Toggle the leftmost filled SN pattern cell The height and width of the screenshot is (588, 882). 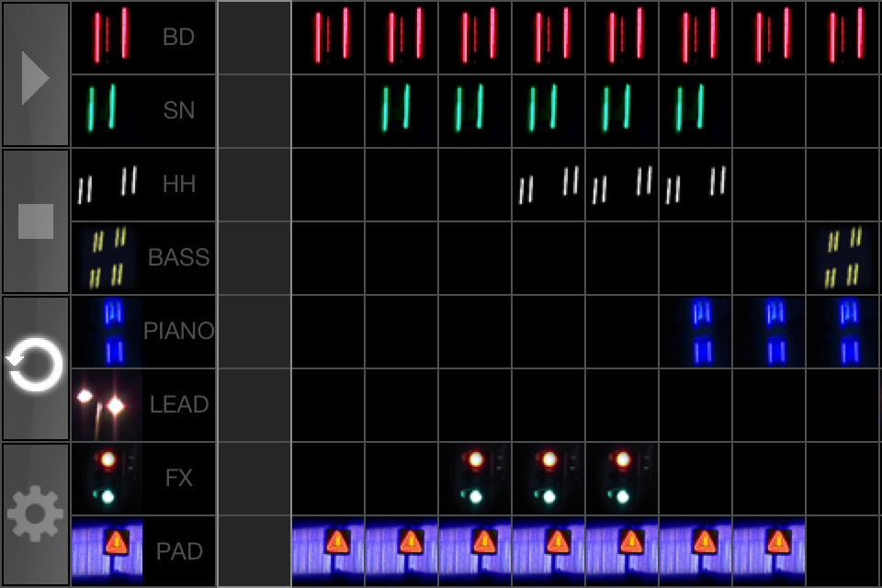click(401, 110)
